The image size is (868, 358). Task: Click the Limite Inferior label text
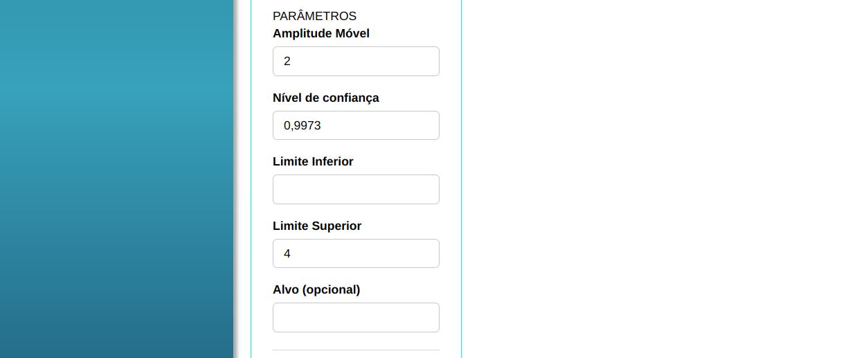pos(313,161)
